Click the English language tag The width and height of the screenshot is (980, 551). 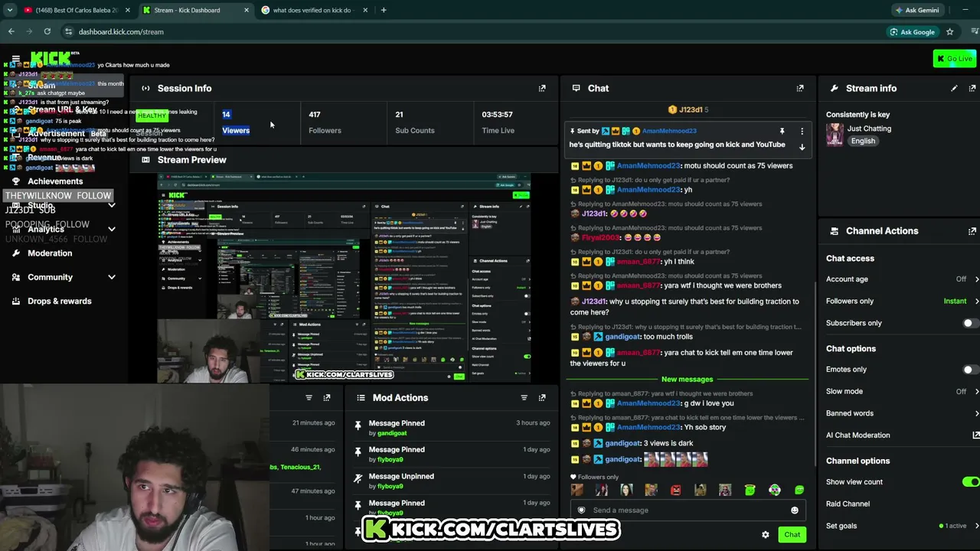(x=863, y=141)
